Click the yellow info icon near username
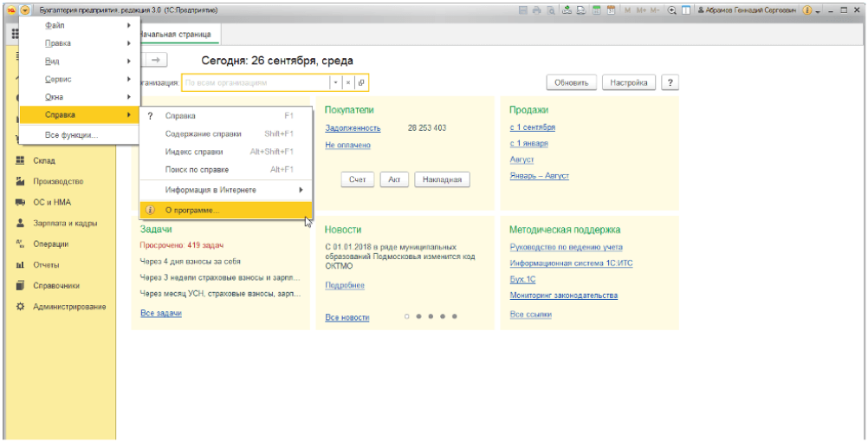Screen dimensions: 868x442 click(x=807, y=10)
